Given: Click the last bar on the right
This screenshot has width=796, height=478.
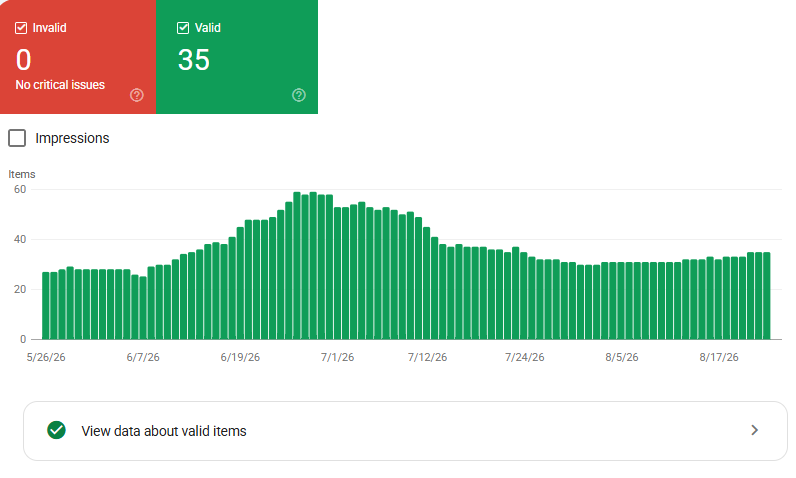Looking at the screenshot, I should [767, 296].
